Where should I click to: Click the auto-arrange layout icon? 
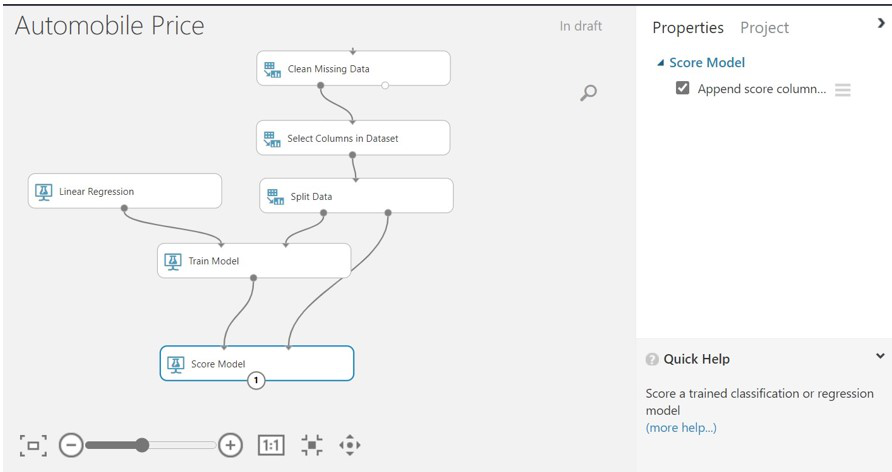click(311, 445)
